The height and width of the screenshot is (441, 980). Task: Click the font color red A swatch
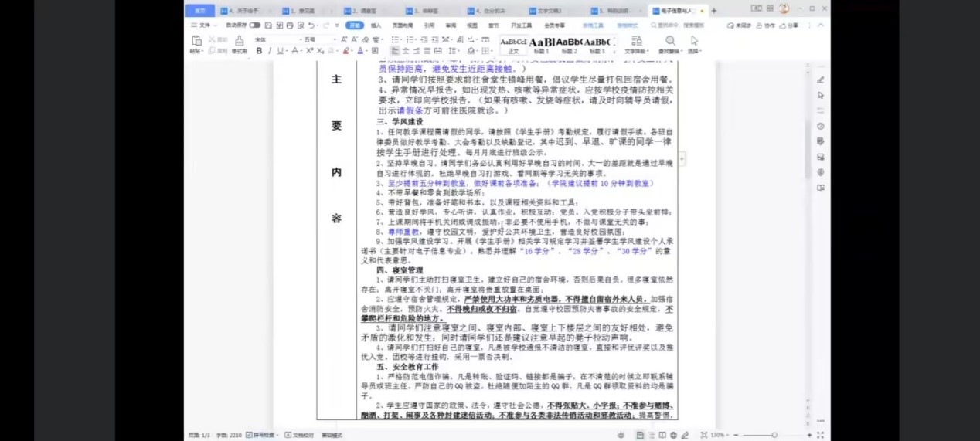point(360,51)
